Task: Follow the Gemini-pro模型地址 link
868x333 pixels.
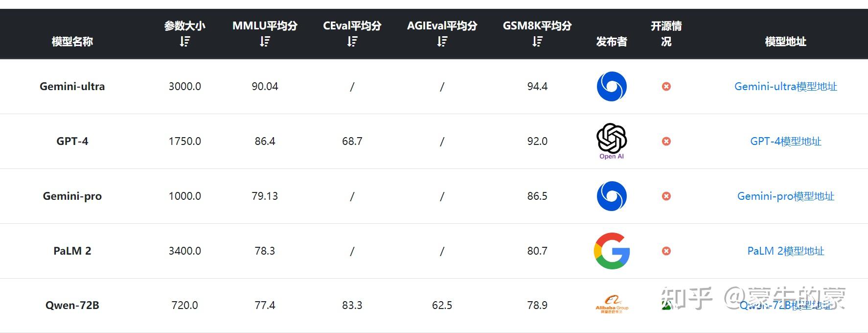Action: point(785,196)
